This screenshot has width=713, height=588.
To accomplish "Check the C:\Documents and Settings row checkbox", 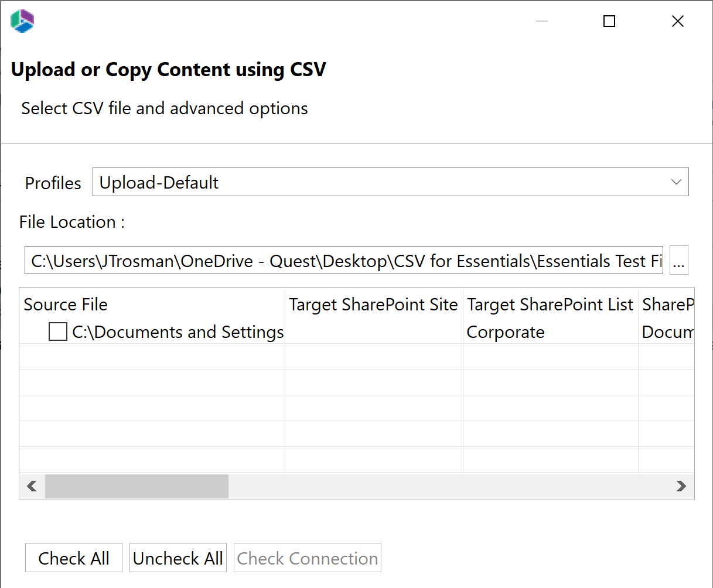I will [58, 332].
